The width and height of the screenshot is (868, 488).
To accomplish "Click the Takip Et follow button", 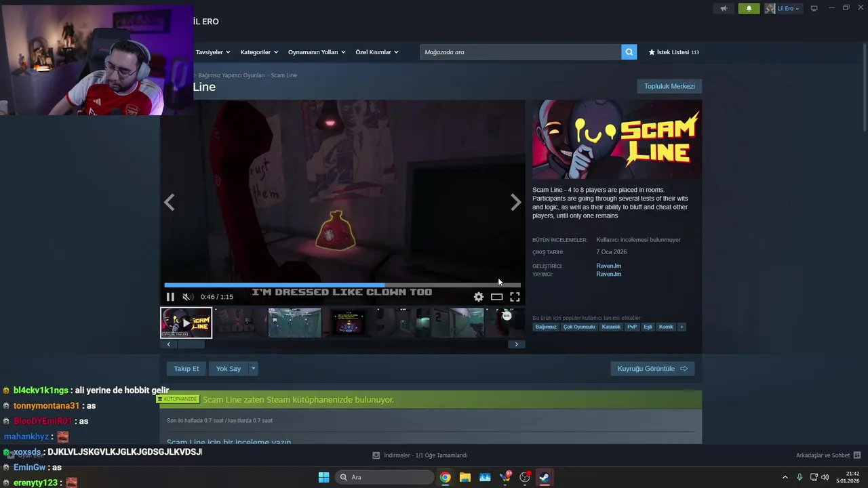I will (186, 369).
